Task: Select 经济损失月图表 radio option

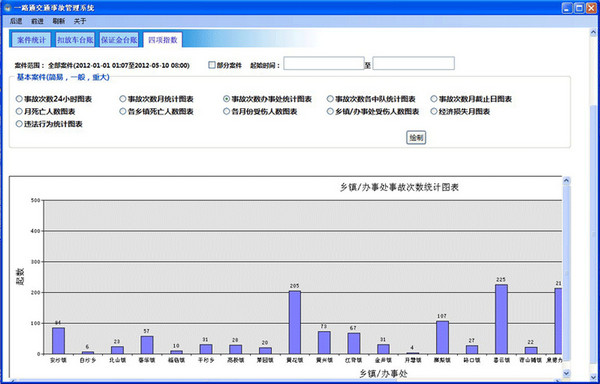Action: (x=434, y=112)
